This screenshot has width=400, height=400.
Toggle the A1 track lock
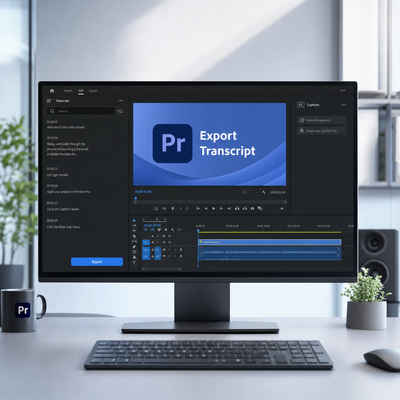153,250
